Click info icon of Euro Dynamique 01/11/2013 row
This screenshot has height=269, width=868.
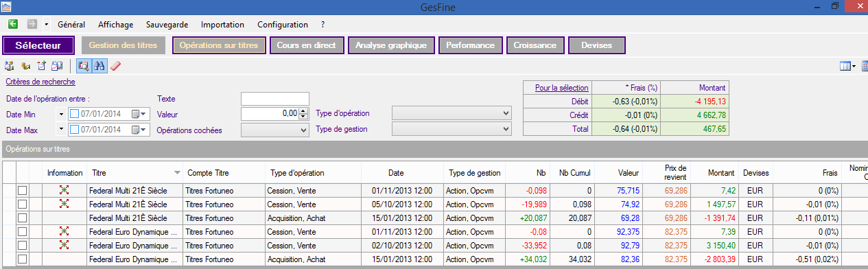[x=64, y=231]
